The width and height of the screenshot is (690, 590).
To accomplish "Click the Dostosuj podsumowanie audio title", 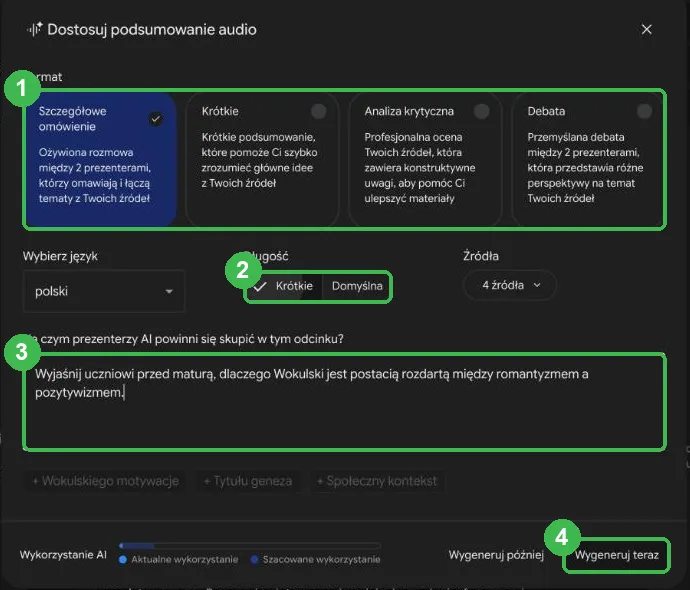I will (x=152, y=29).
